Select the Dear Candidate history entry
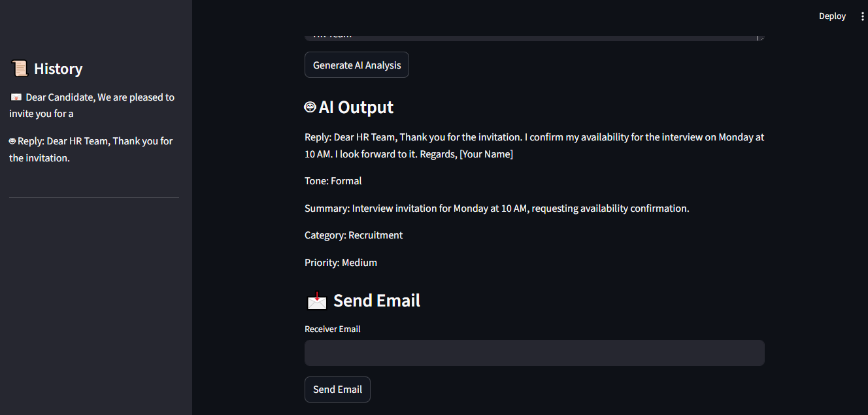868x415 pixels. (92, 105)
